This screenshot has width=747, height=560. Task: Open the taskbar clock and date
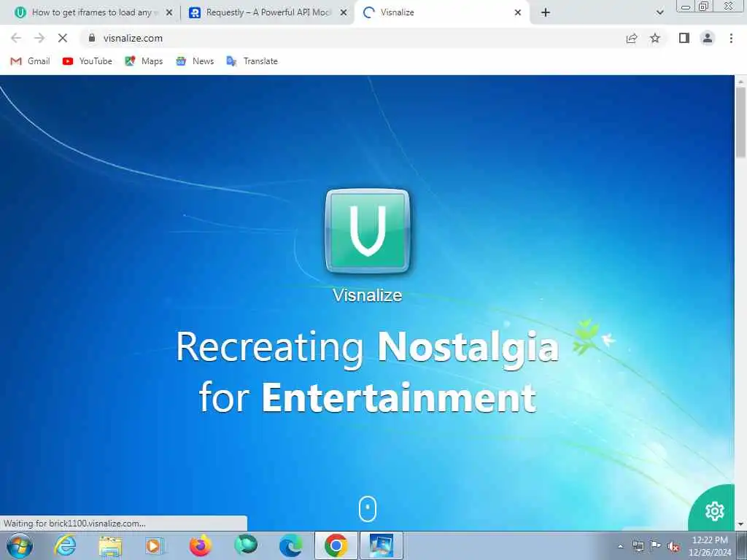710,546
